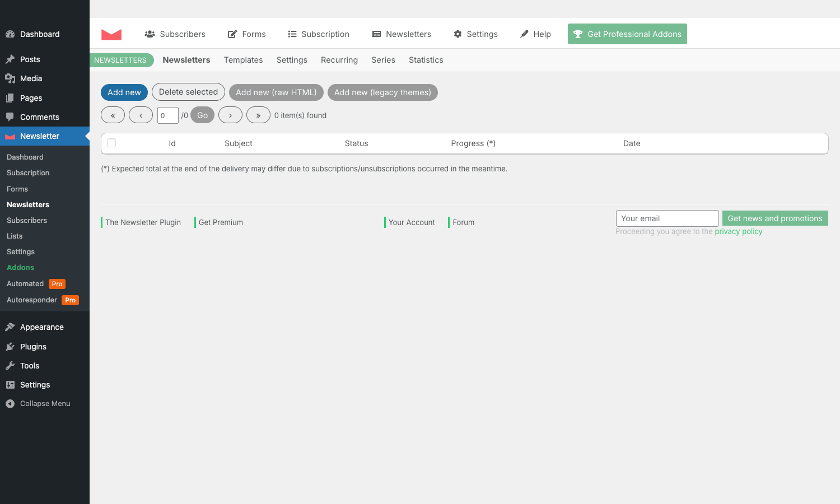The image size is (840, 504).
Task: Click the Newsletter envelope icon in sidebar
Action: (10, 136)
